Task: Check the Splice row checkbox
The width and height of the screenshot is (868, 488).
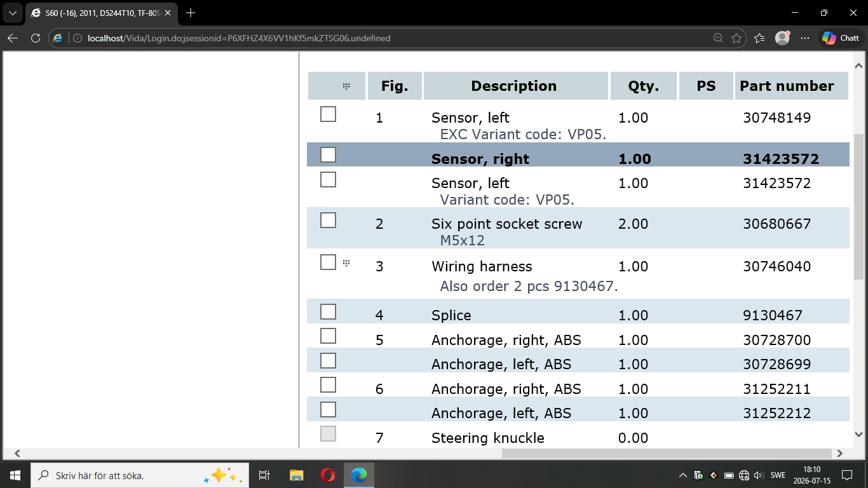Action: (x=328, y=312)
